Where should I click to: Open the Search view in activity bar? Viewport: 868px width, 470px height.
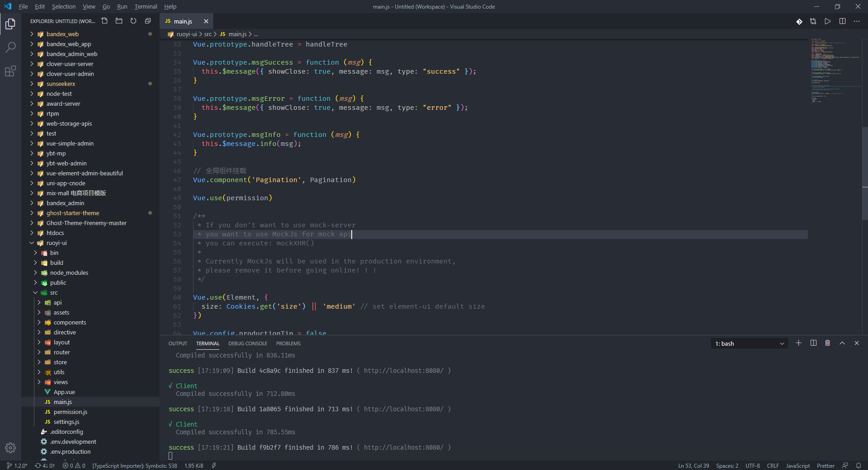10,47
